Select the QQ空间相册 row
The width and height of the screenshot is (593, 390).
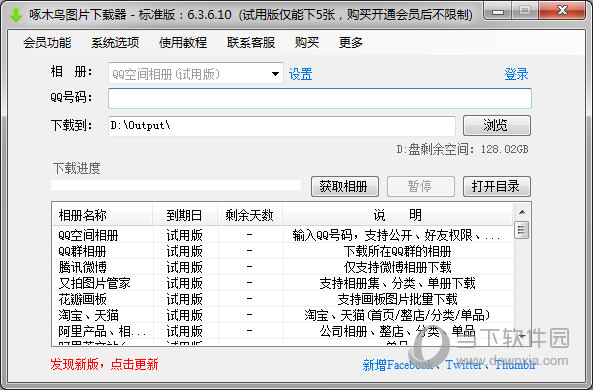pos(283,235)
